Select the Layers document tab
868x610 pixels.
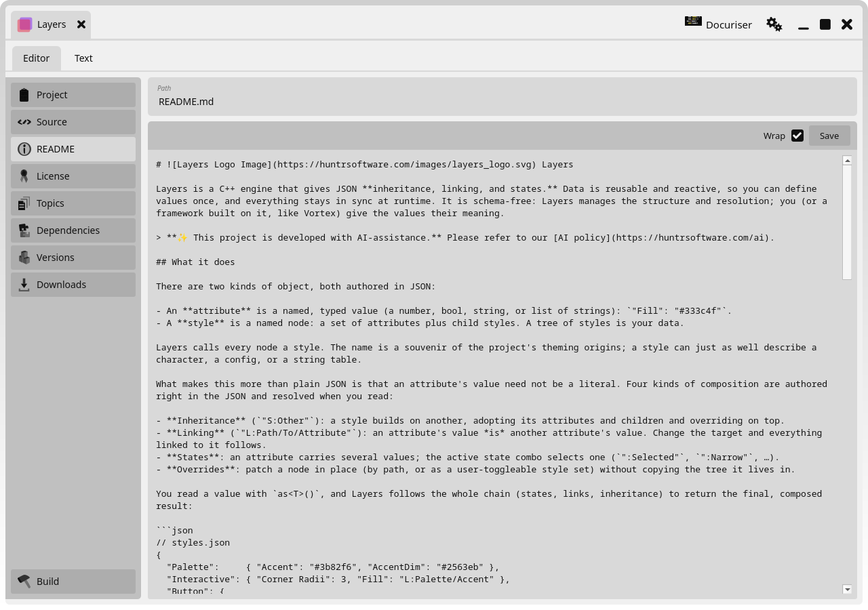coord(51,24)
